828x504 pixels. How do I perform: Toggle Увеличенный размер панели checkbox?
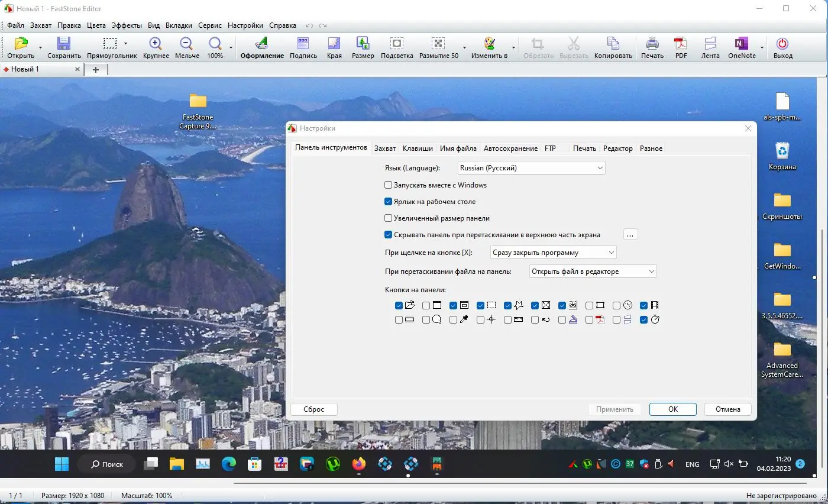pos(389,218)
